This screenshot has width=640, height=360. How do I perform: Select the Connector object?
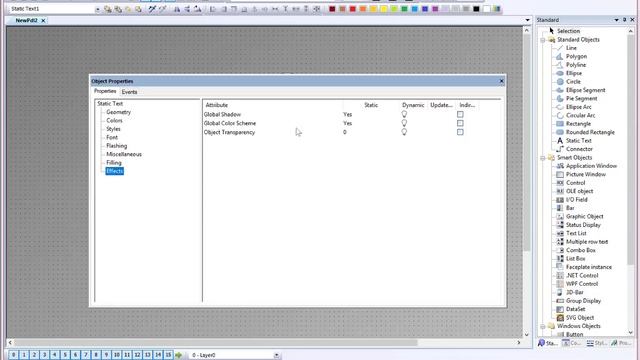click(579, 149)
